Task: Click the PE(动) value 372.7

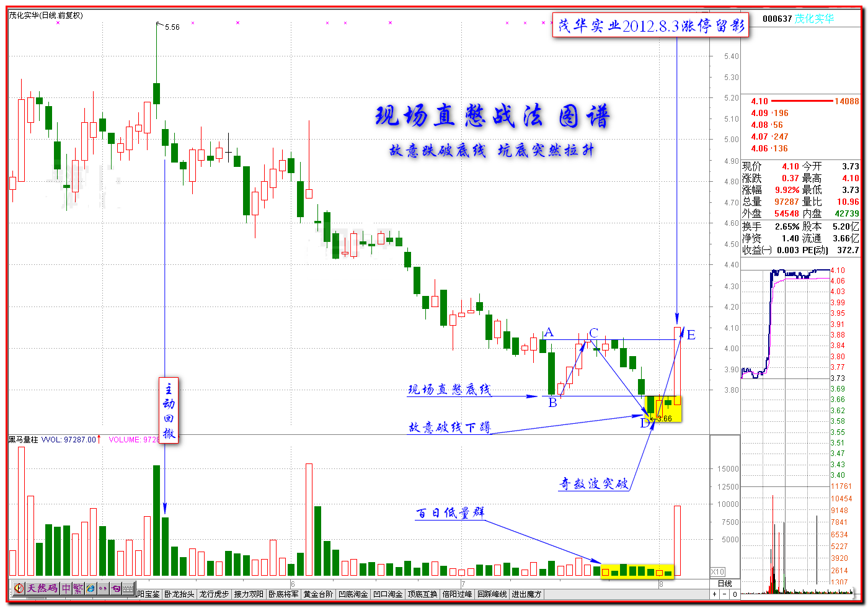Action: point(848,250)
